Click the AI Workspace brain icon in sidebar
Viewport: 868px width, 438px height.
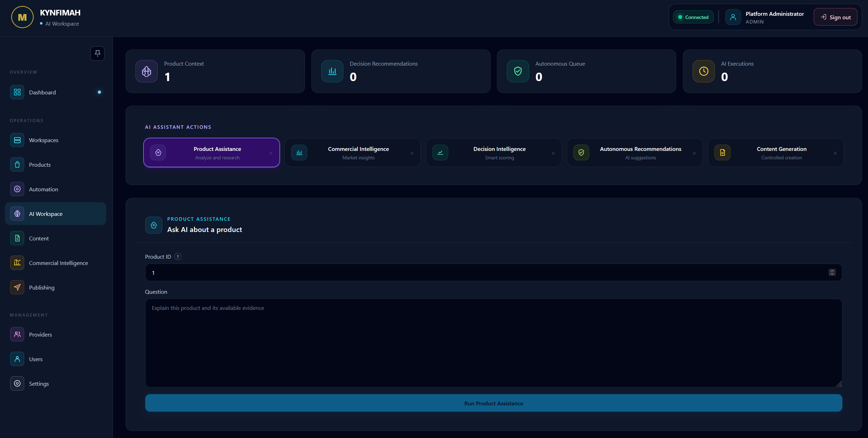coord(17,214)
